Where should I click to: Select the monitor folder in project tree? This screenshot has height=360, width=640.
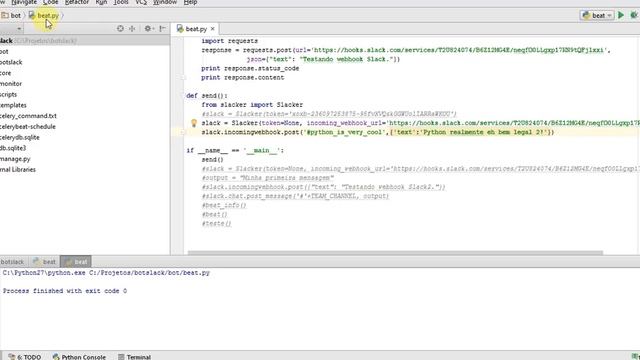(11, 84)
